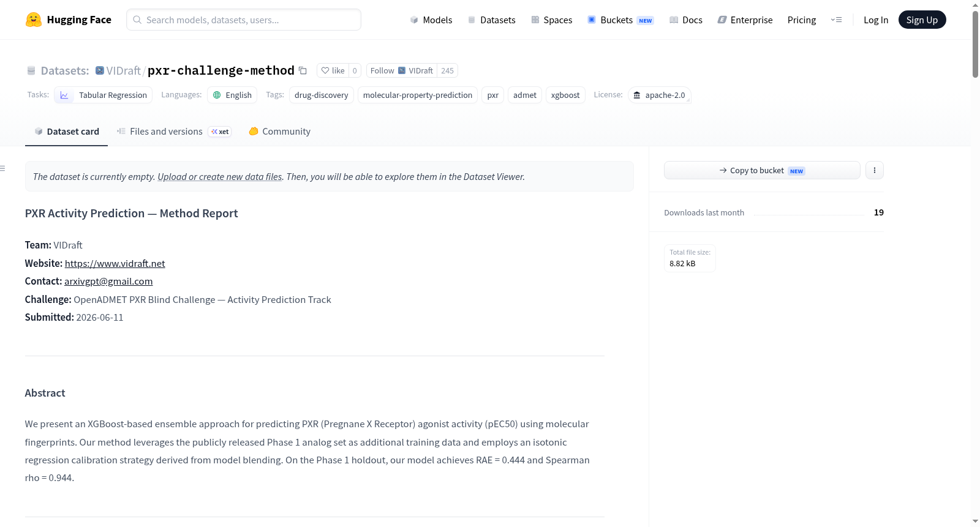
Task: Click the VIDraft organization avatar icon
Action: tap(100, 70)
